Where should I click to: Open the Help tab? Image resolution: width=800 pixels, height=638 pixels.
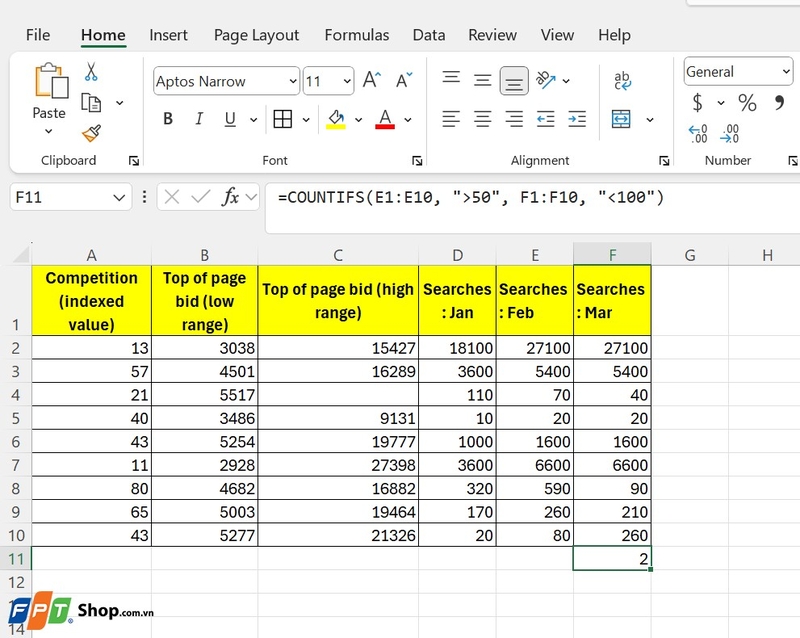(614, 35)
